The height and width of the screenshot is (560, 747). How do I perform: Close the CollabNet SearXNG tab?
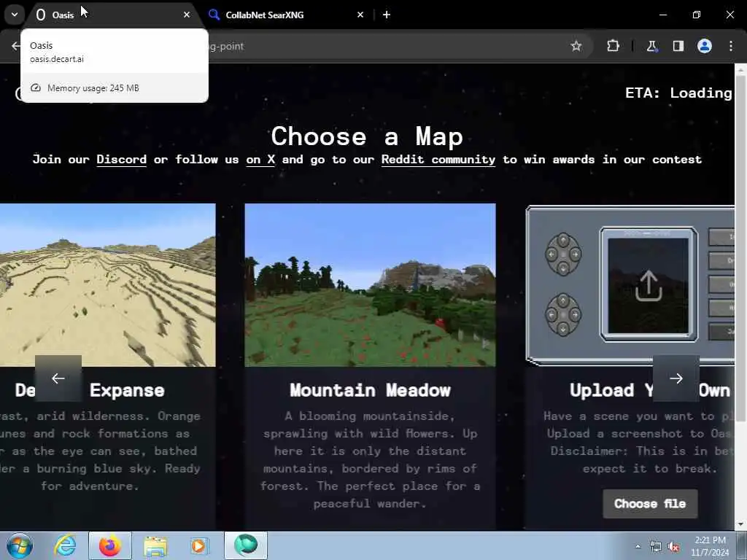coord(360,15)
